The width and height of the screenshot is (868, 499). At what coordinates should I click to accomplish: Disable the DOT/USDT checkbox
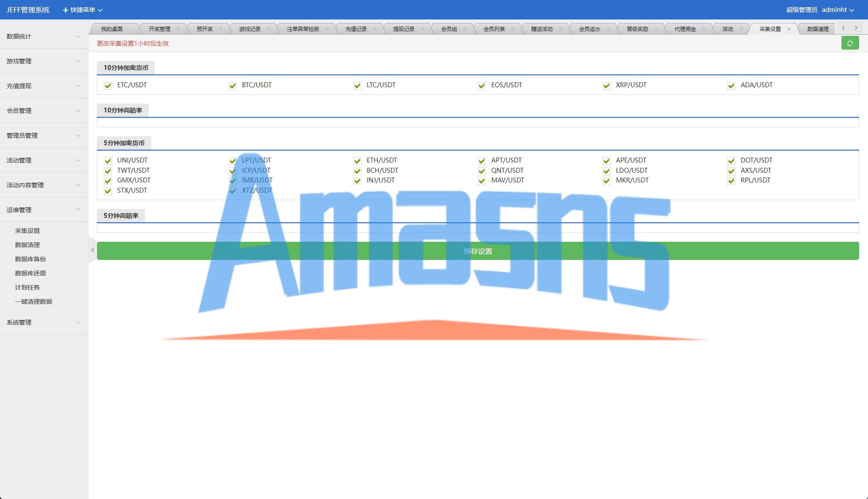pyautogui.click(x=731, y=161)
